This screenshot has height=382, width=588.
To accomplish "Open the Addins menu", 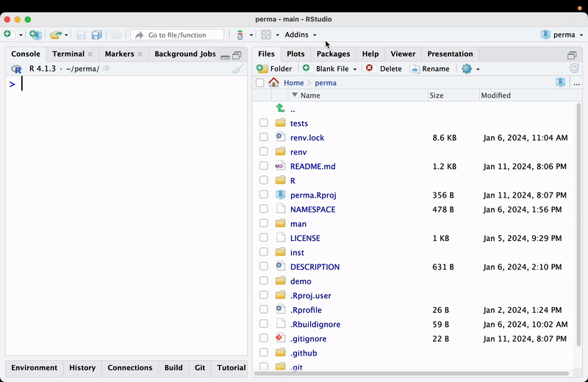I will (x=301, y=35).
